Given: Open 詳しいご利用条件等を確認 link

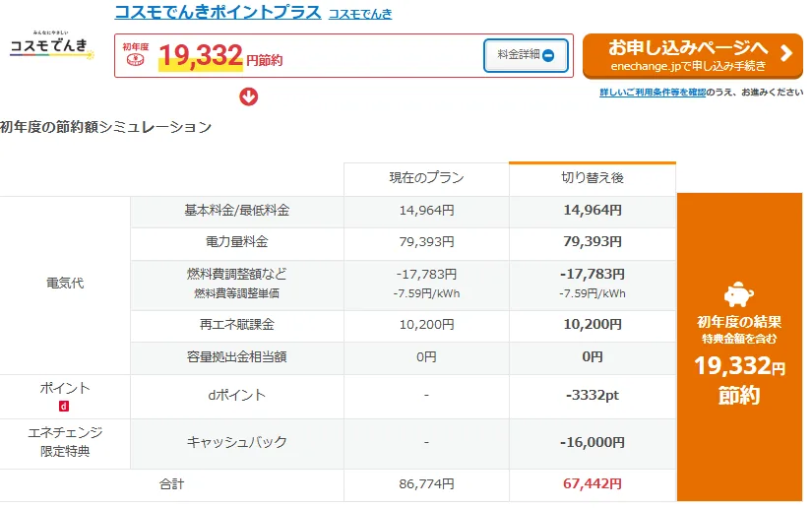Looking at the screenshot, I should [653, 93].
